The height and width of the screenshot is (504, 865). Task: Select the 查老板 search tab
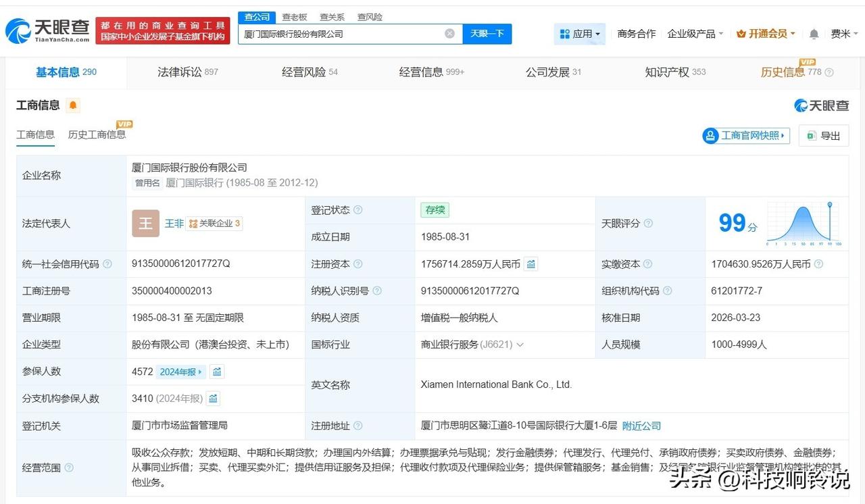[x=295, y=17]
